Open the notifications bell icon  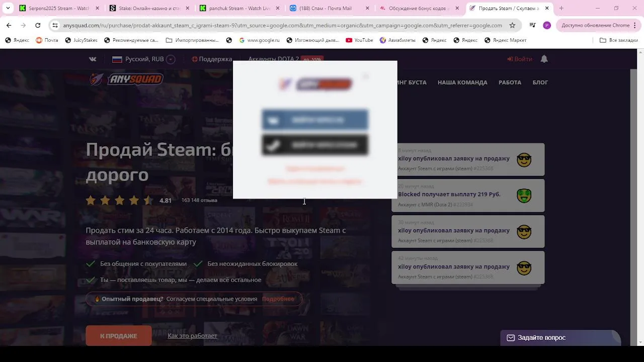544,59
